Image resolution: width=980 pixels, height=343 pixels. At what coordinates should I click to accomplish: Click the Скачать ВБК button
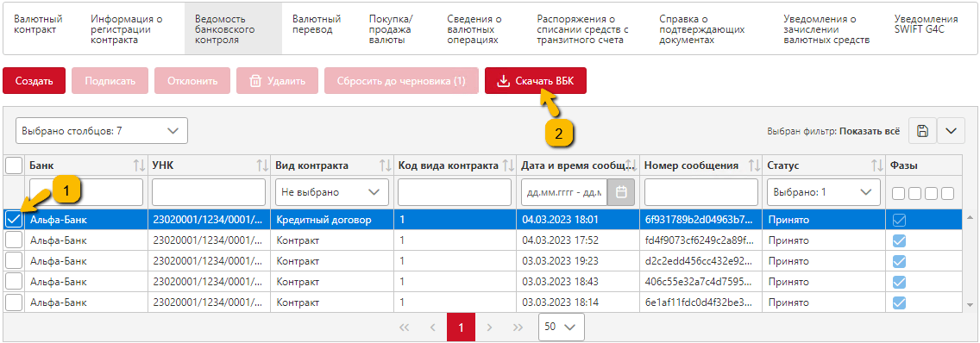(x=536, y=81)
